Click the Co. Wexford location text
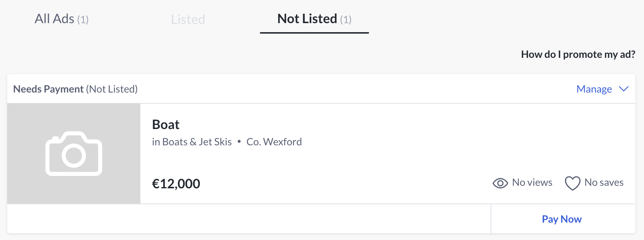644x240 pixels. (274, 142)
